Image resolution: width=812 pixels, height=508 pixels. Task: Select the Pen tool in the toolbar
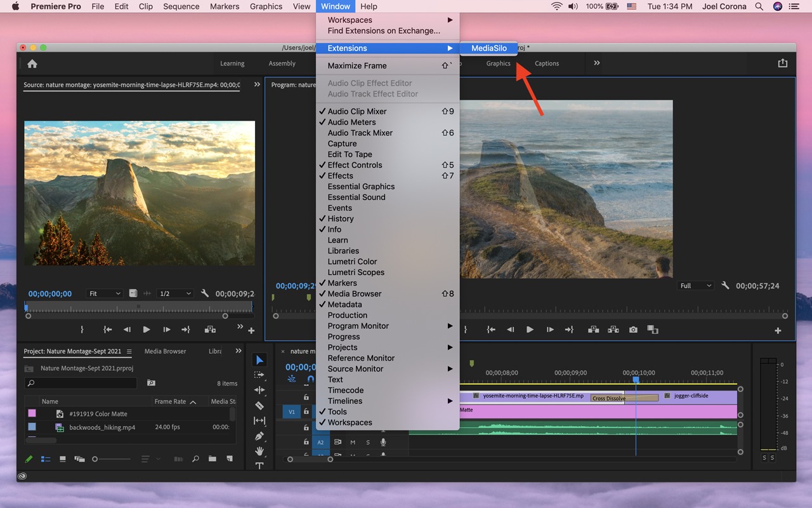click(x=259, y=436)
